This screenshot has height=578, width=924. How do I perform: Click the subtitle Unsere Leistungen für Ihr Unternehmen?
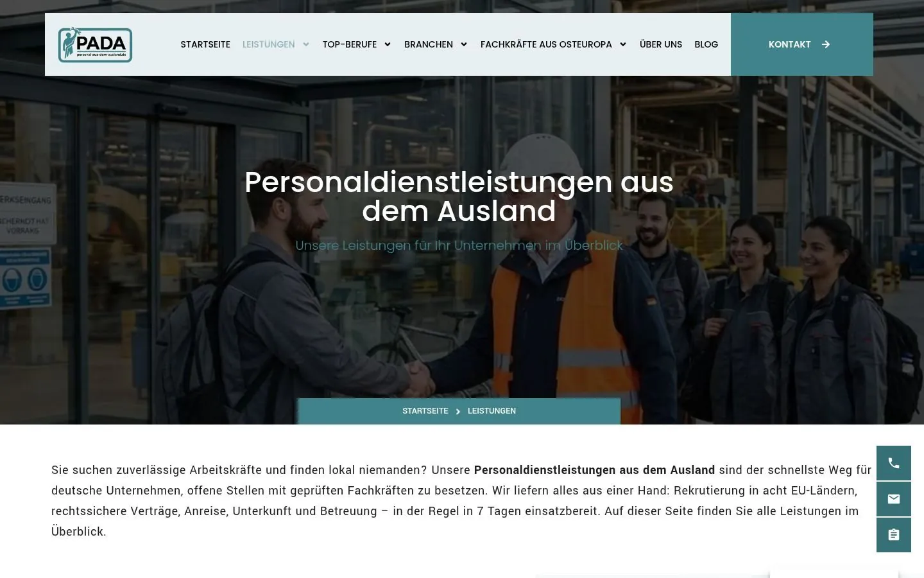[x=459, y=245]
